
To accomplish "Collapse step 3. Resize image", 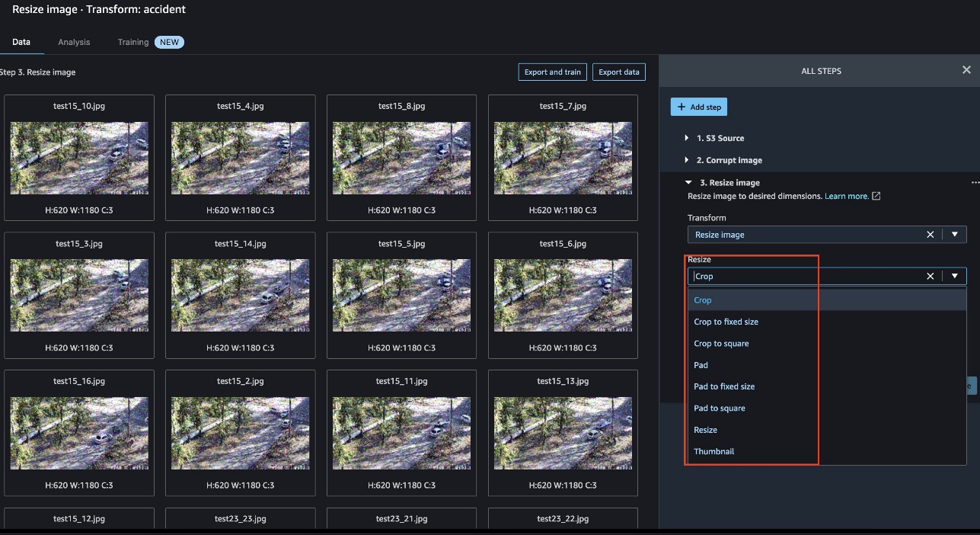I will (x=688, y=183).
